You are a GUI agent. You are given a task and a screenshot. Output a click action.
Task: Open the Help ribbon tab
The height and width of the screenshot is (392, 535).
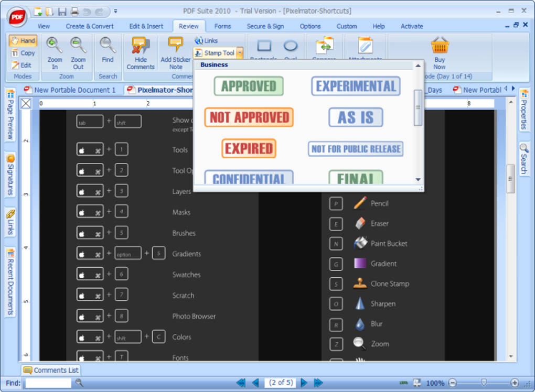coord(378,26)
